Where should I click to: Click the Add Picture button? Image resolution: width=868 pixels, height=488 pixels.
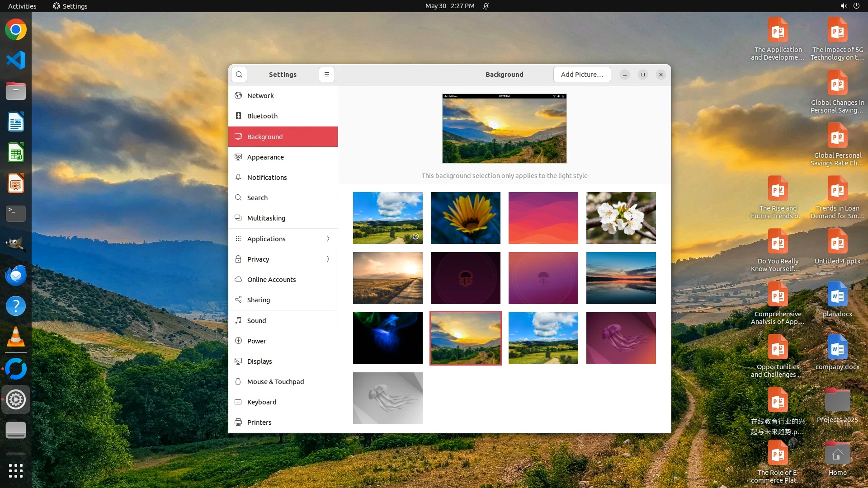(582, 75)
